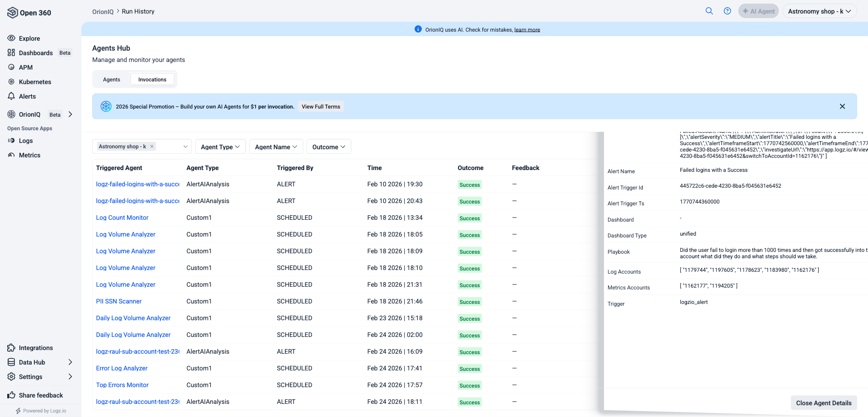Click the View Full Terms button
Screen dimensions: 868x417
point(321,107)
